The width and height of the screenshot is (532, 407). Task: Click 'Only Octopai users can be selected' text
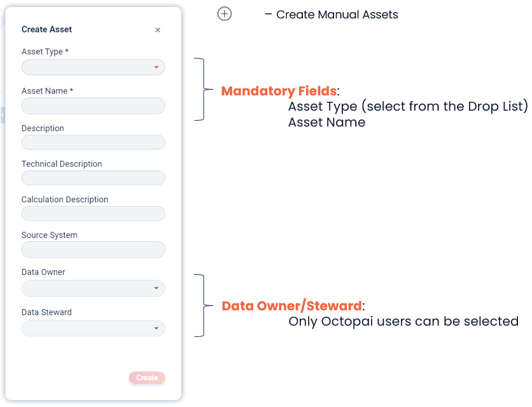(x=403, y=322)
